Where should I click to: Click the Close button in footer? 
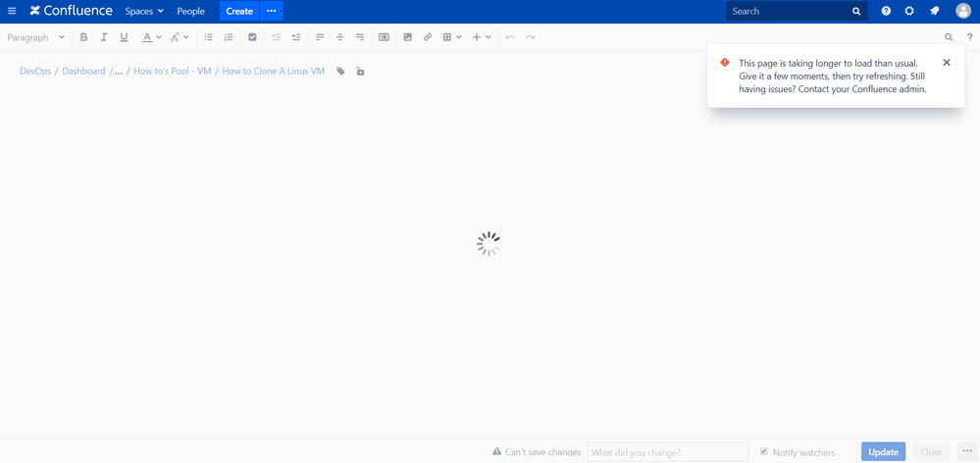tap(931, 452)
